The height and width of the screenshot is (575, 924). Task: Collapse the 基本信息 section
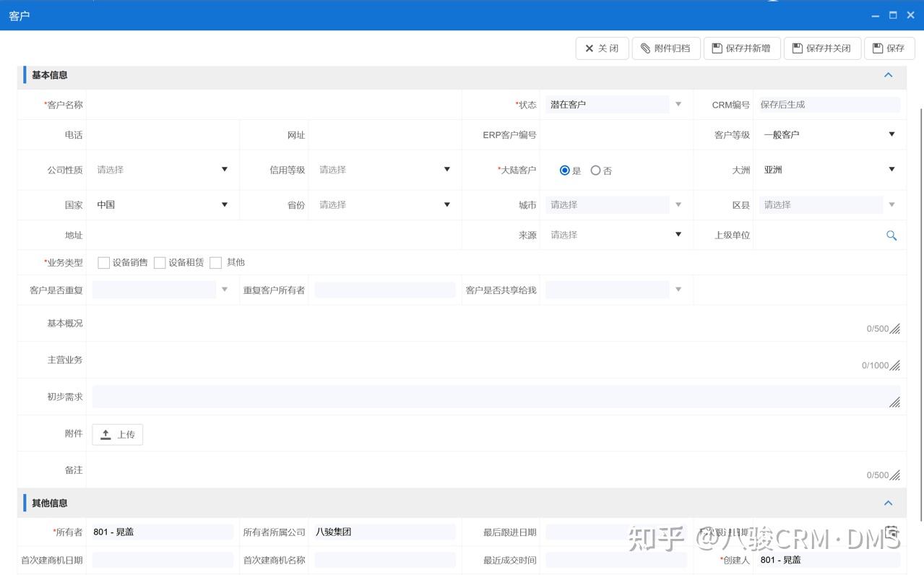point(888,75)
